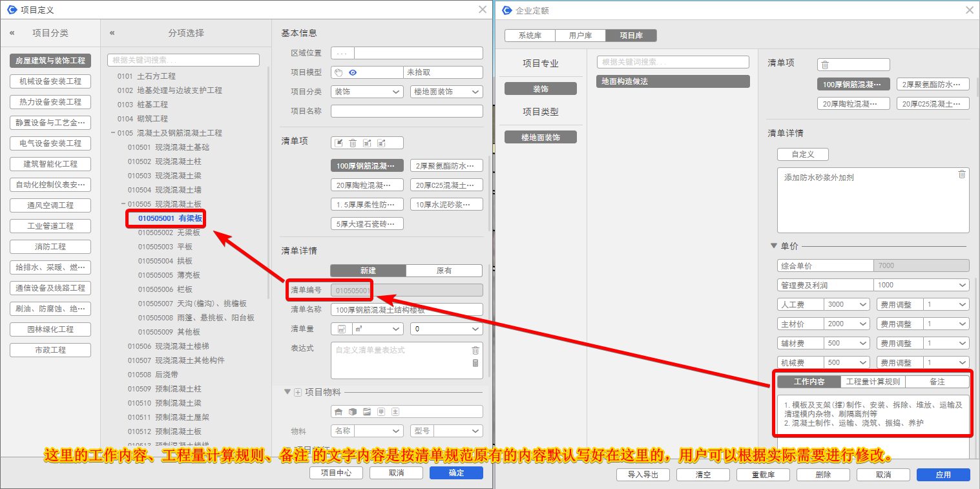The width and height of the screenshot is (980, 489).
Task: Select the 原有 toggle option
Action: pos(444,271)
